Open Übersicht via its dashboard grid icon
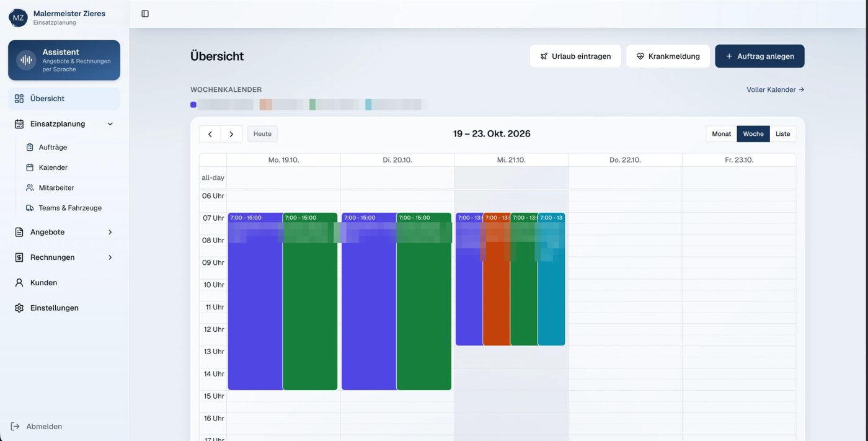The width and height of the screenshot is (868, 441). 19,99
